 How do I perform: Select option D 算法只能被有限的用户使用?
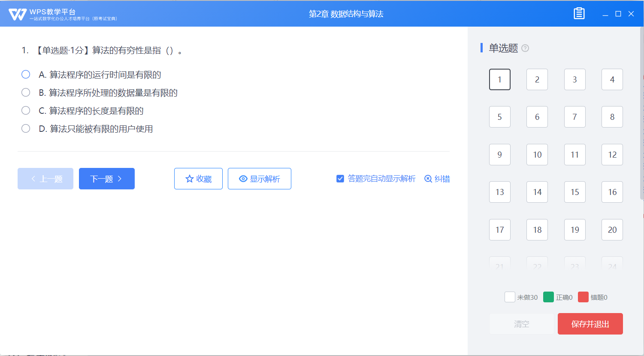pos(26,129)
